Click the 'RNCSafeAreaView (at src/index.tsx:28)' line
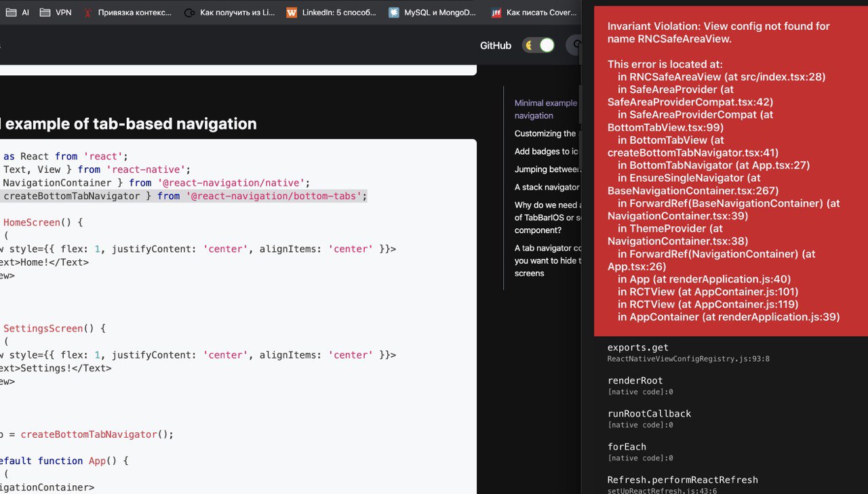868x494 pixels. (x=722, y=77)
